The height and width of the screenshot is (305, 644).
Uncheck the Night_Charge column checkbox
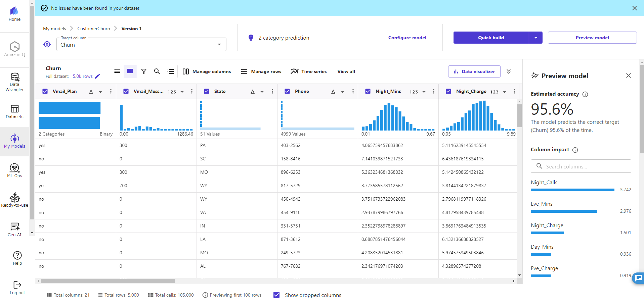click(x=448, y=91)
